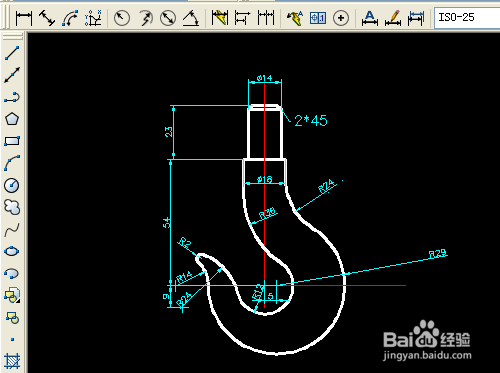Click the Make Block tool
Viewport: 500px width, 373px height.
point(12,317)
